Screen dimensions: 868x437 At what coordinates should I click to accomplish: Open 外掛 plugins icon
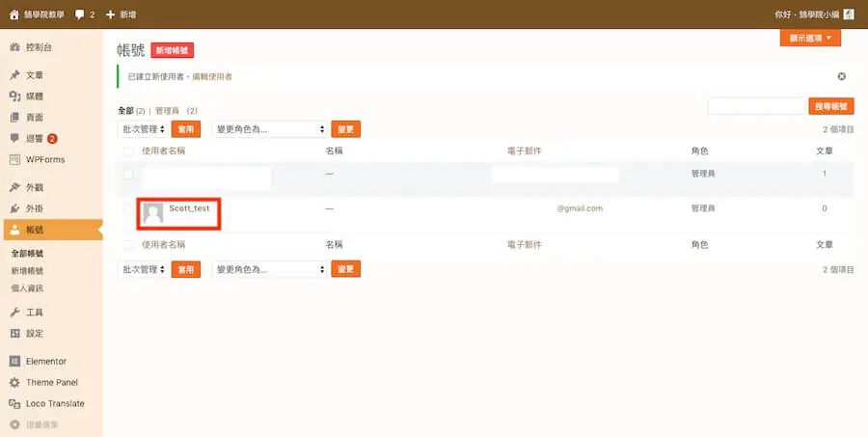click(14, 208)
